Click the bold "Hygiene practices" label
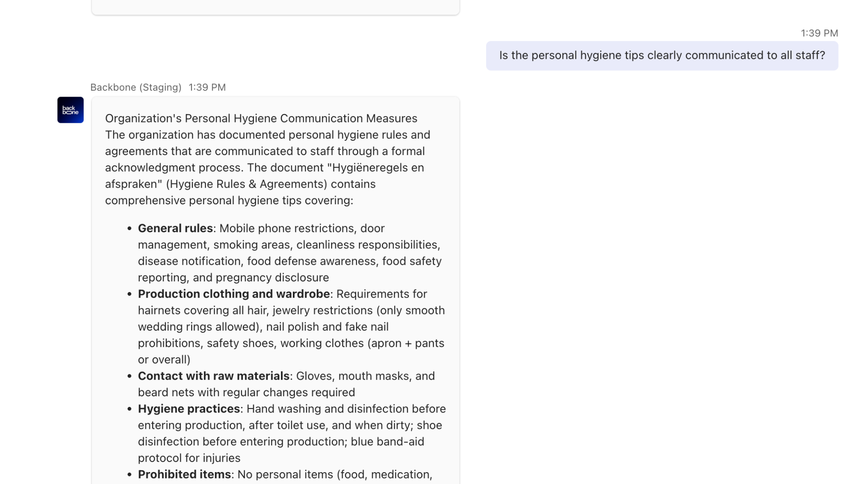 (x=189, y=409)
